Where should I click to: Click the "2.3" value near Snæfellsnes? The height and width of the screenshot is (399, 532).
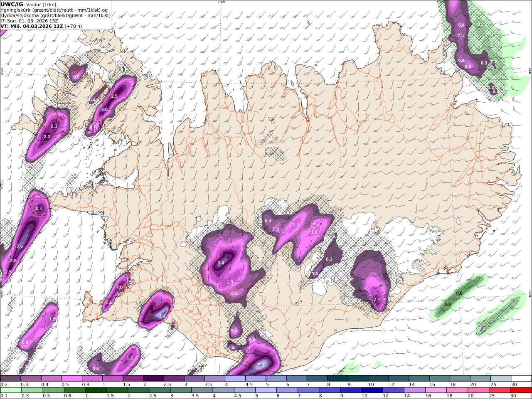[x=39, y=209]
